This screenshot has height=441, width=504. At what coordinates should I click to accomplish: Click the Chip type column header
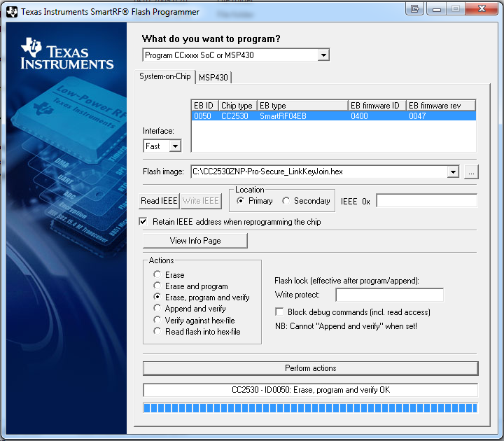(238, 106)
